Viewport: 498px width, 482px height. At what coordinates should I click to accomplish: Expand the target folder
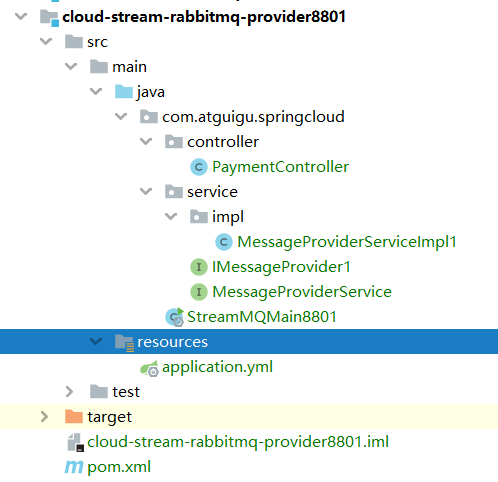click(44, 417)
